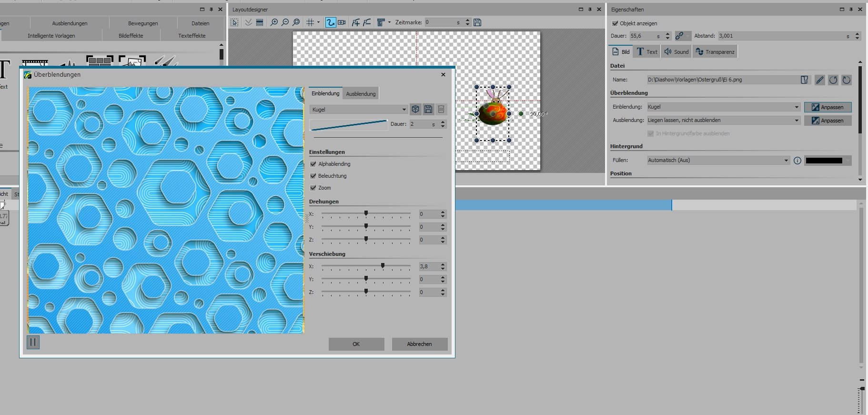Click zoom-in magnifier in Layoutdesigner toolbar
This screenshot has width=868, height=415.
tap(274, 22)
